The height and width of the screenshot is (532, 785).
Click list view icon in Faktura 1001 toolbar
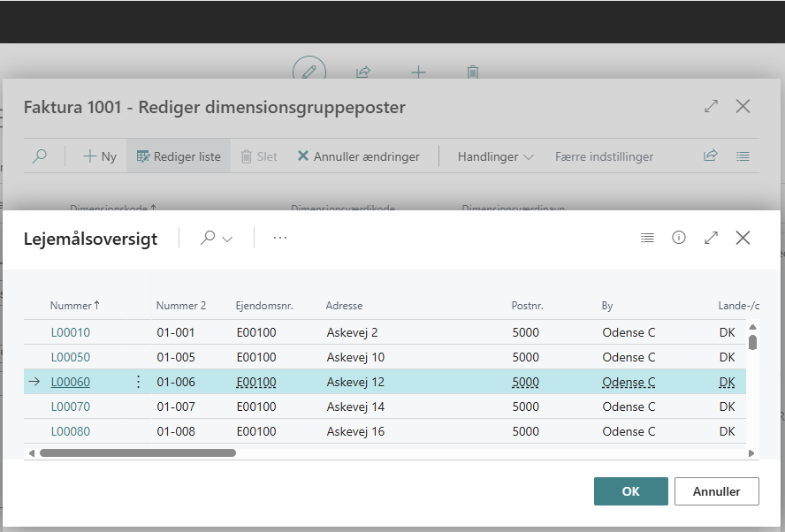[743, 156]
